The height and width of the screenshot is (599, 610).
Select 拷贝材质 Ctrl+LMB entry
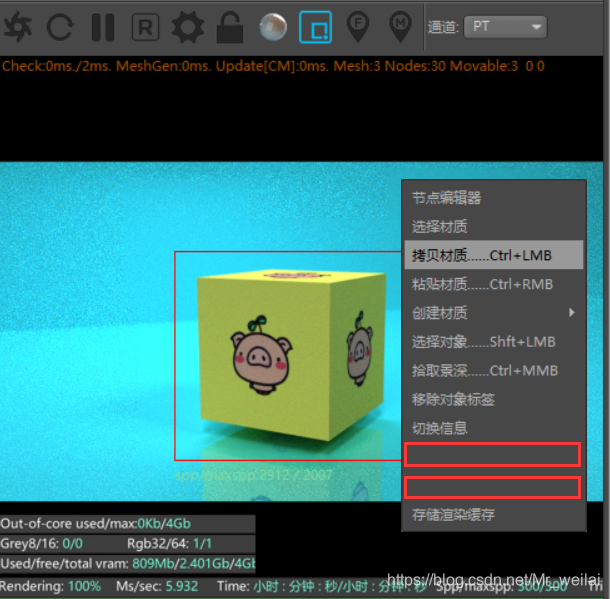pyautogui.click(x=494, y=255)
